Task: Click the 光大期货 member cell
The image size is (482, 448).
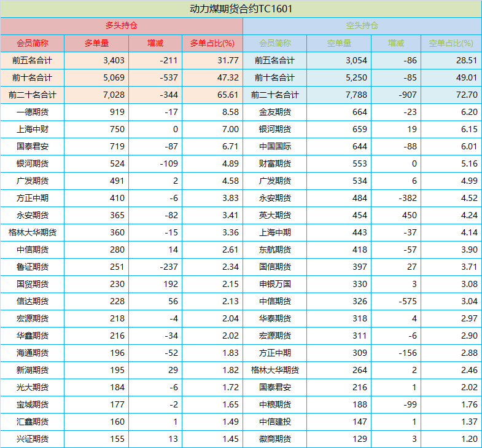Action: (x=33, y=387)
